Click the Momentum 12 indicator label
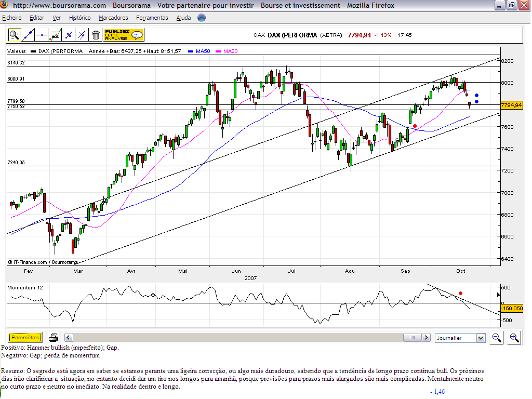 (25, 288)
